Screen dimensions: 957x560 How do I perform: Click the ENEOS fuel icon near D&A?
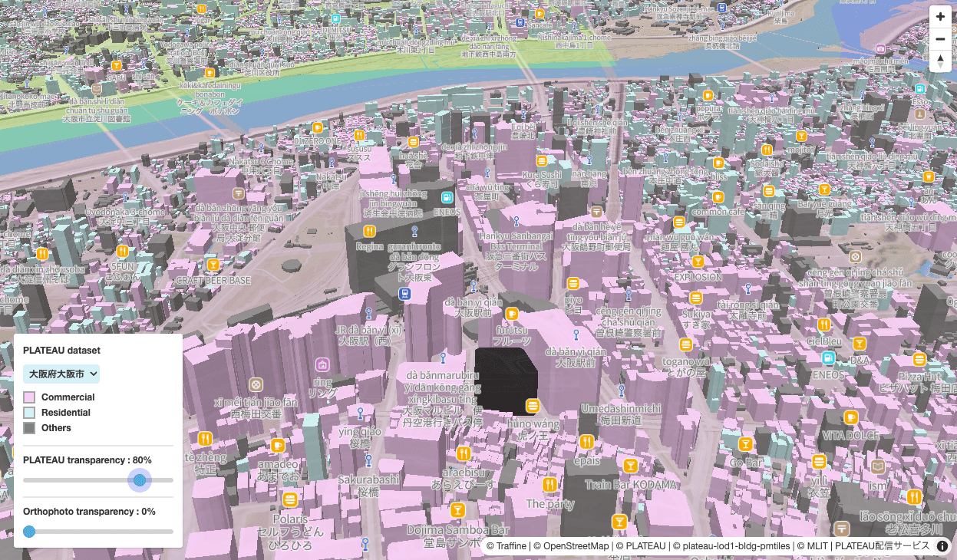coord(828,358)
